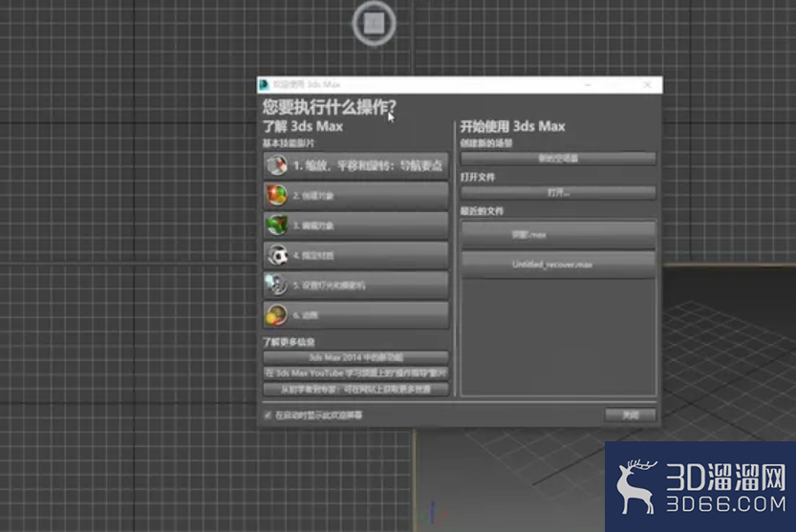The height and width of the screenshot is (532, 796).
Task: Close the welcome dialog with the title bar X
Action: (x=647, y=85)
